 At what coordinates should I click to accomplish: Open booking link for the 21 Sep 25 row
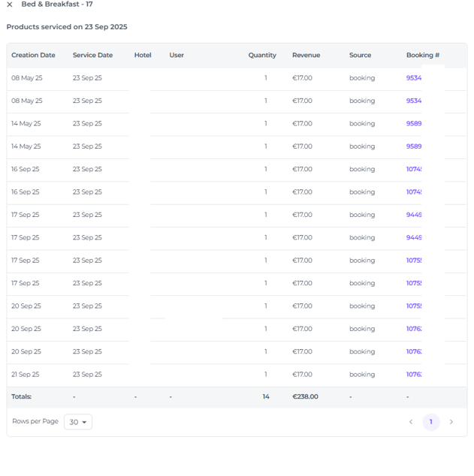click(414, 375)
